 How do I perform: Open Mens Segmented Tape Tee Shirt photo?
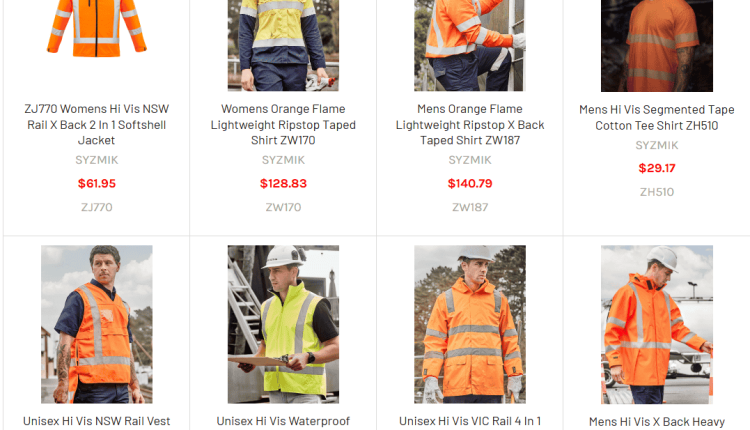657,46
